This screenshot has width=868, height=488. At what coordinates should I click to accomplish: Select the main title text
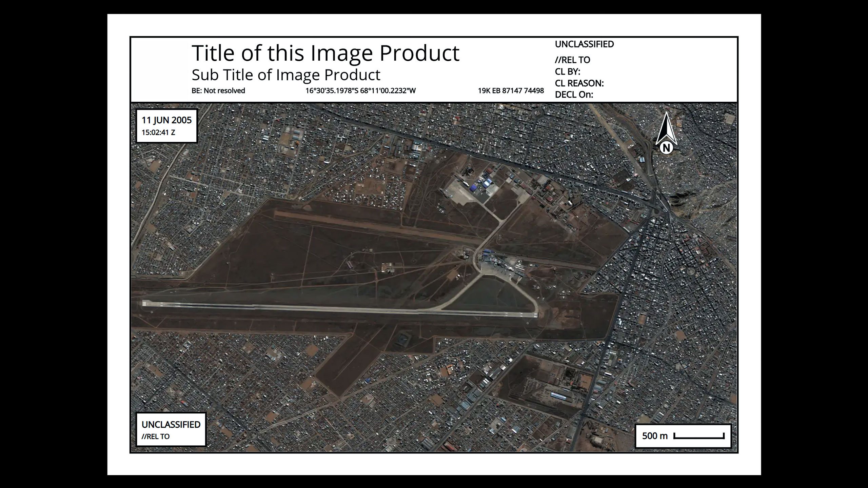(x=325, y=53)
